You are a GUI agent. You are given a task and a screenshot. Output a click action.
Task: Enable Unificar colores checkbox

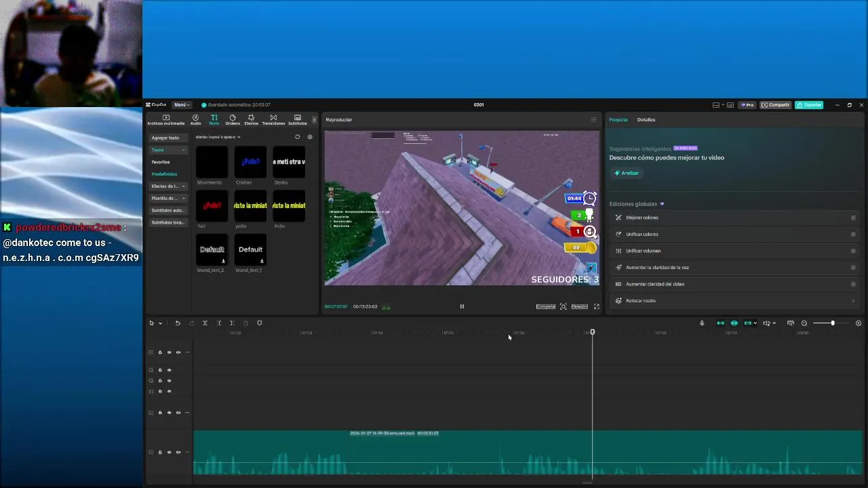[853, 235]
